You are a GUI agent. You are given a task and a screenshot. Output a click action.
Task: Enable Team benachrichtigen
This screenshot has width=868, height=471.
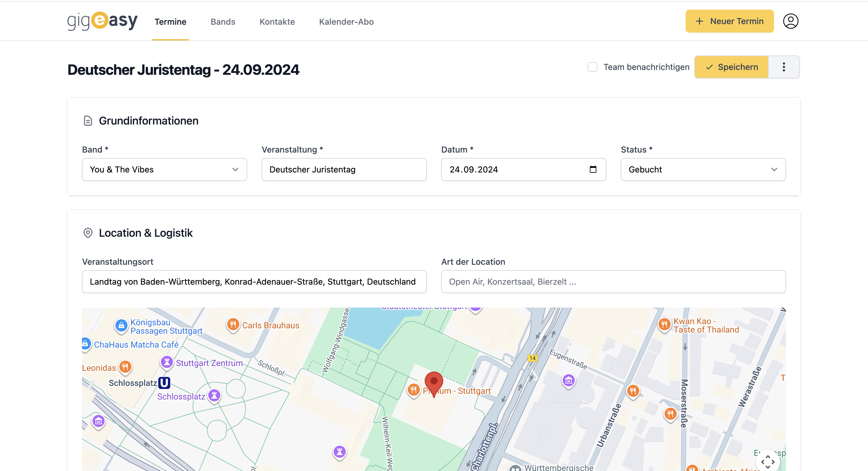click(592, 67)
